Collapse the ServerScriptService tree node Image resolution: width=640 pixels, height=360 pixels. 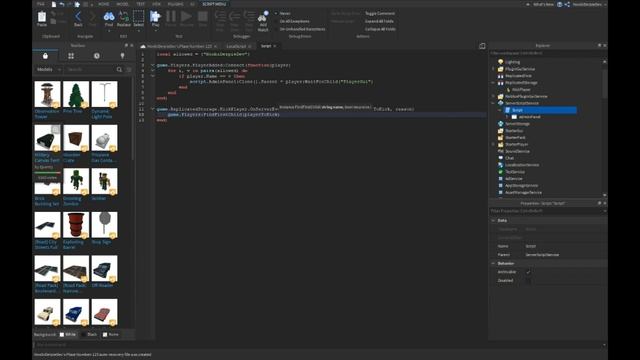pos(493,103)
